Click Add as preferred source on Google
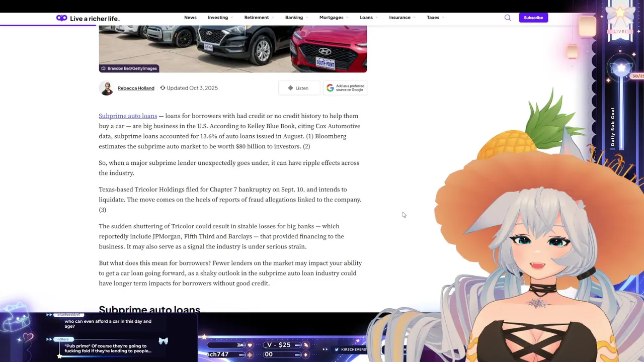 345,88
